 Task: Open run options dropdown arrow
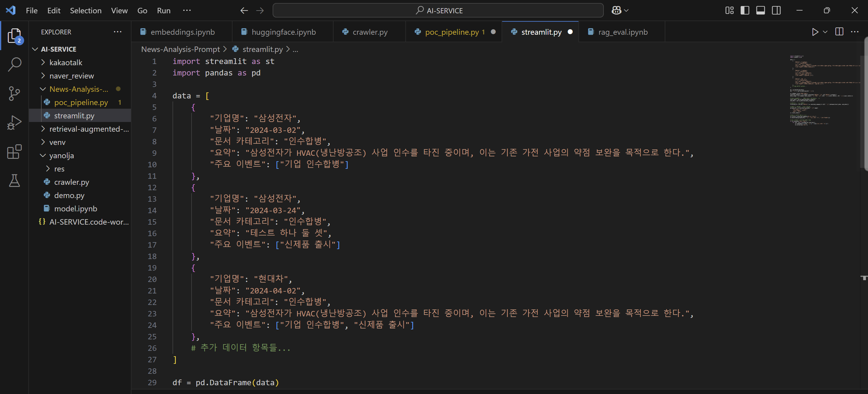(x=825, y=32)
